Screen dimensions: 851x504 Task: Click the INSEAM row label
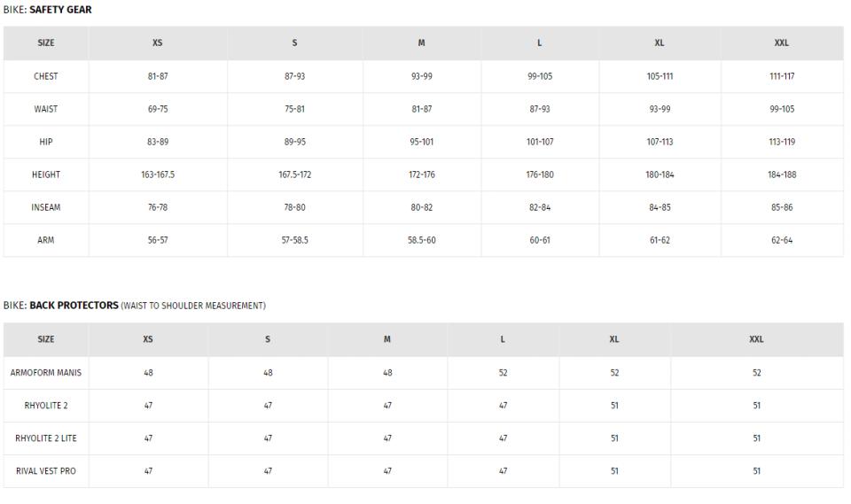(x=46, y=207)
